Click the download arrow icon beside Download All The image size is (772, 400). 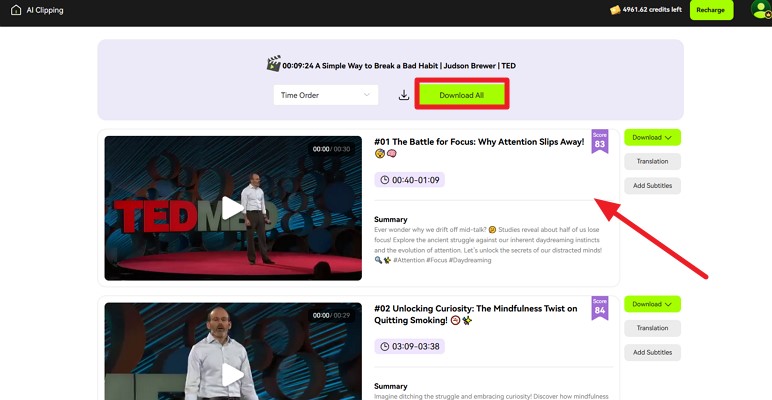[404, 95]
